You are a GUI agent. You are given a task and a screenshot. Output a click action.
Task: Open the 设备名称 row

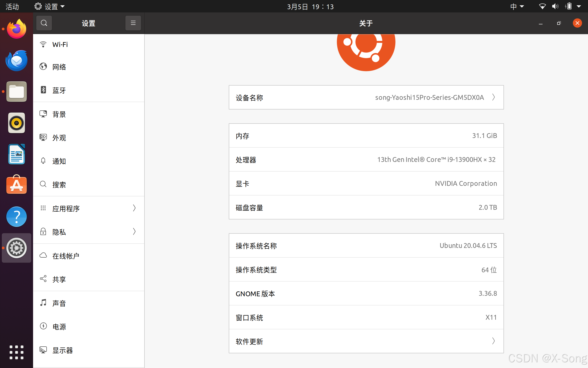point(366,97)
